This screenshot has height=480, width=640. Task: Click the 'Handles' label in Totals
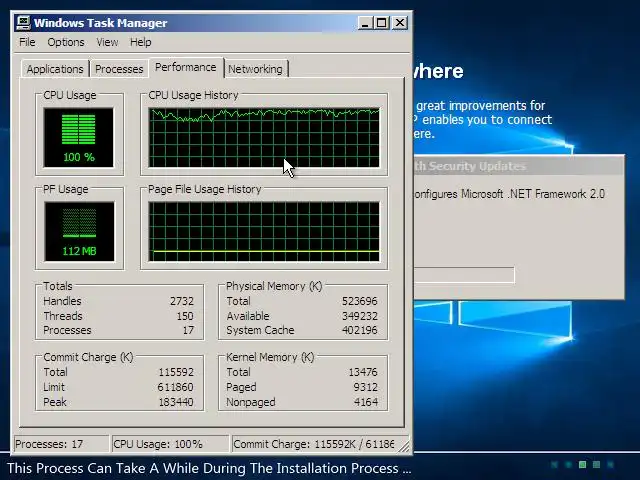62,301
